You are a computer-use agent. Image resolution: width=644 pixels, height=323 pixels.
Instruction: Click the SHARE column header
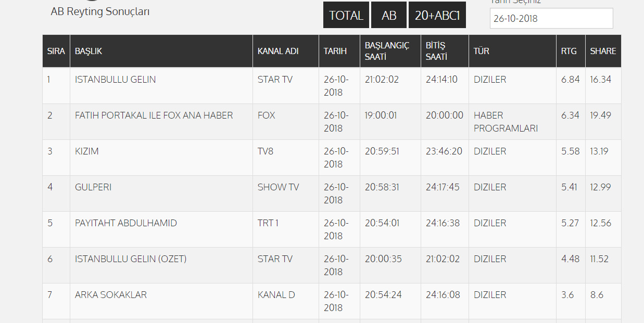tap(603, 51)
